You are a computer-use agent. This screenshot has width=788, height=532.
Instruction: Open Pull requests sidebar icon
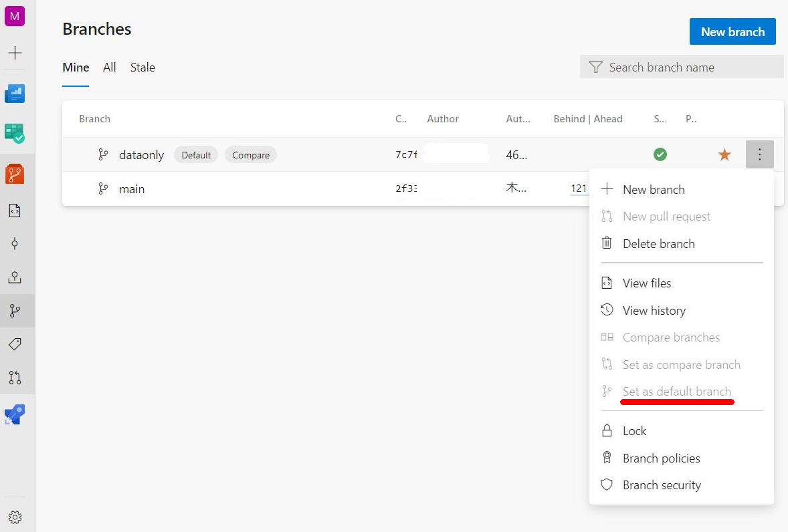(x=15, y=378)
